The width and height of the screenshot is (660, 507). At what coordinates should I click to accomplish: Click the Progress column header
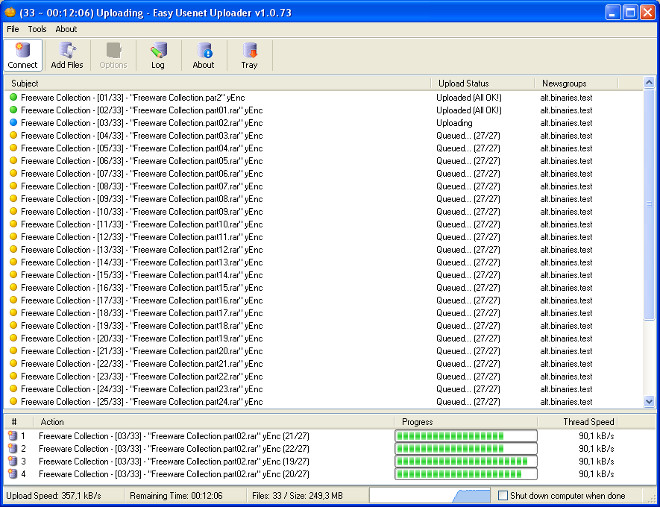pos(466,422)
